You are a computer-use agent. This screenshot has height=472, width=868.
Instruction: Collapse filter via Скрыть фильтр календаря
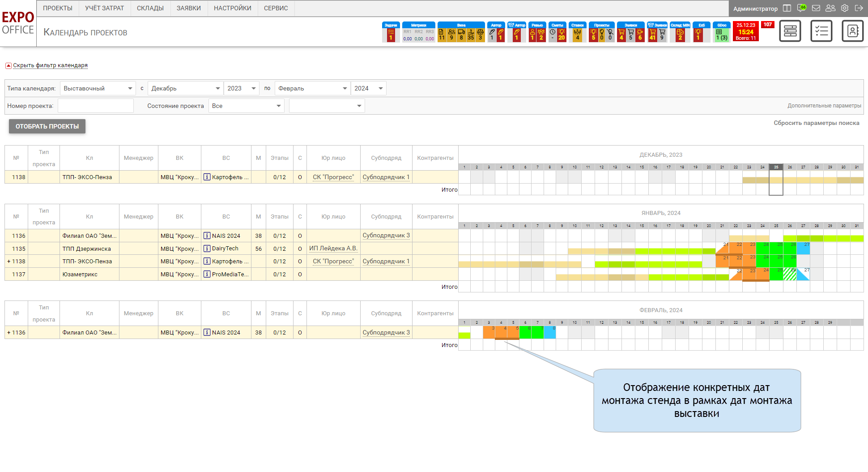click(x=50, y=65)
